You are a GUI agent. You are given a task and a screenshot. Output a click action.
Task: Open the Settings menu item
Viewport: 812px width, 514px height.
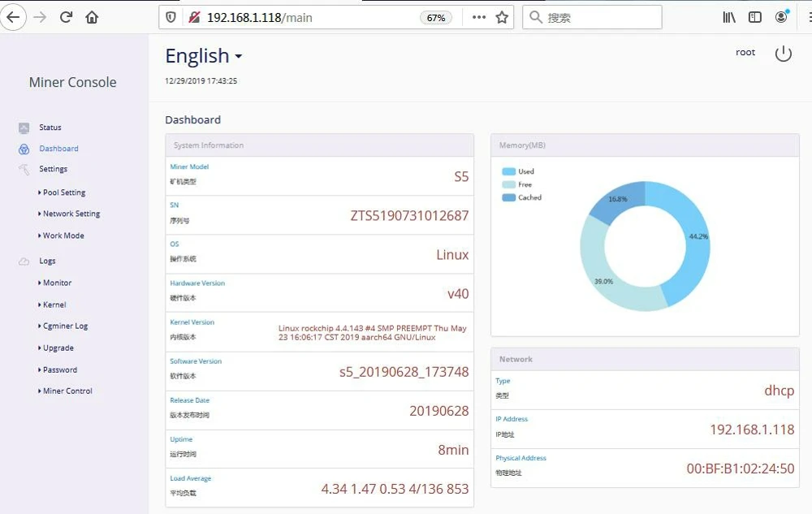(54, 169)
